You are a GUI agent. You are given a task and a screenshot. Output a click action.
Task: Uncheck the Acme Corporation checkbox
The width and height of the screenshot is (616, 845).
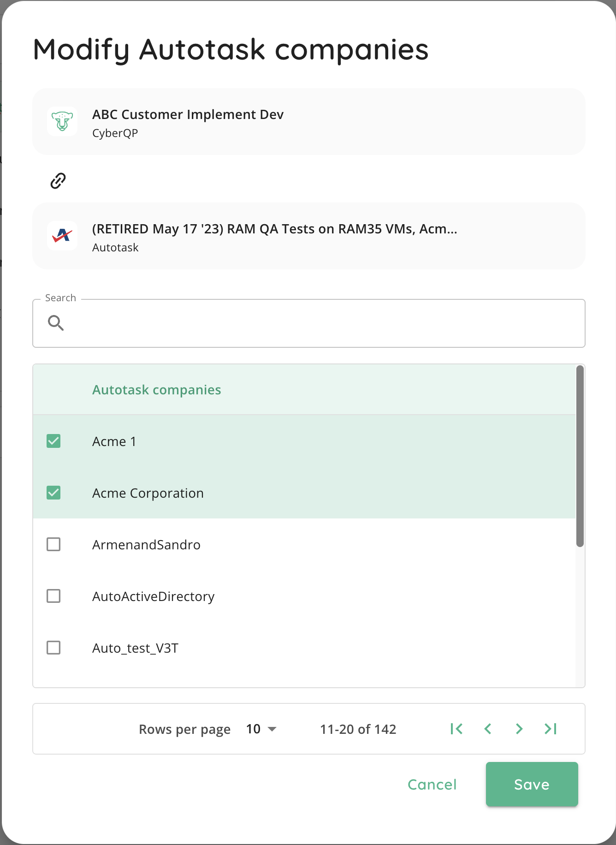(x=53, y=493)
